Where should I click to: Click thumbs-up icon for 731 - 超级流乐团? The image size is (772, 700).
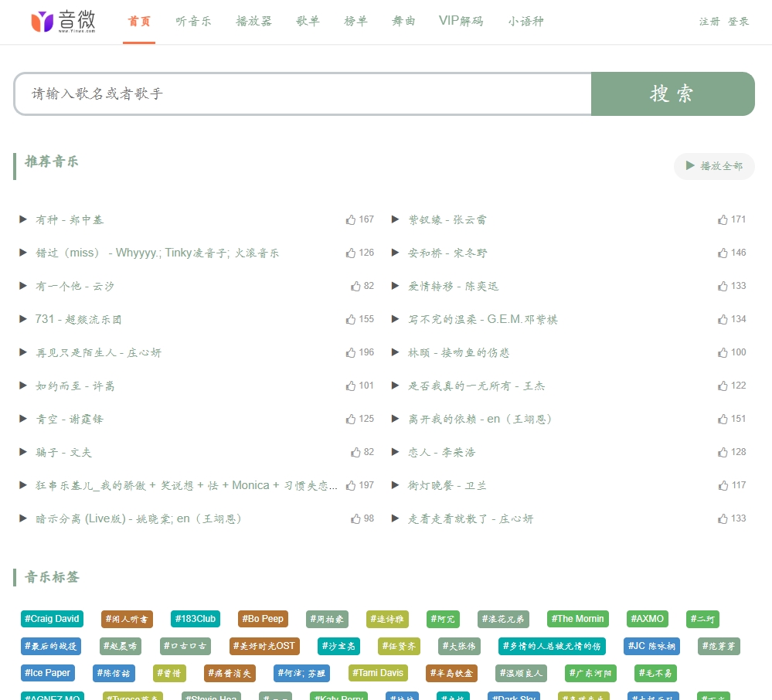pyautogui.click(x=351, y=319)
